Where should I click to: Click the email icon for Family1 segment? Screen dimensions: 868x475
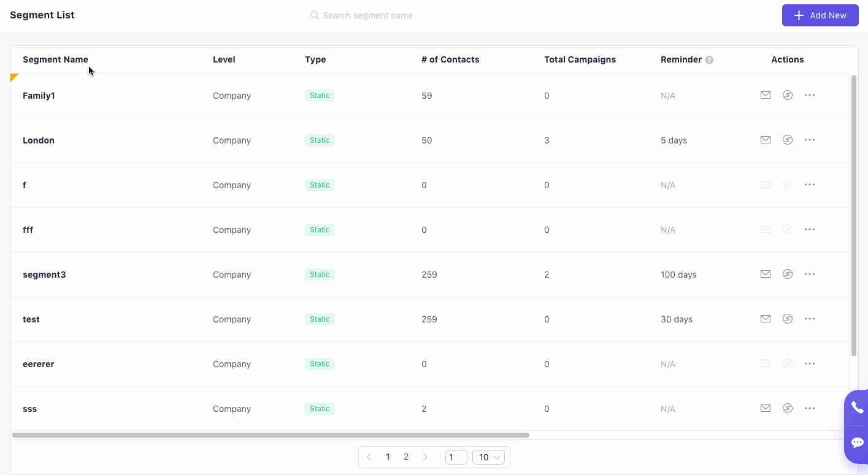coord(765,95)
